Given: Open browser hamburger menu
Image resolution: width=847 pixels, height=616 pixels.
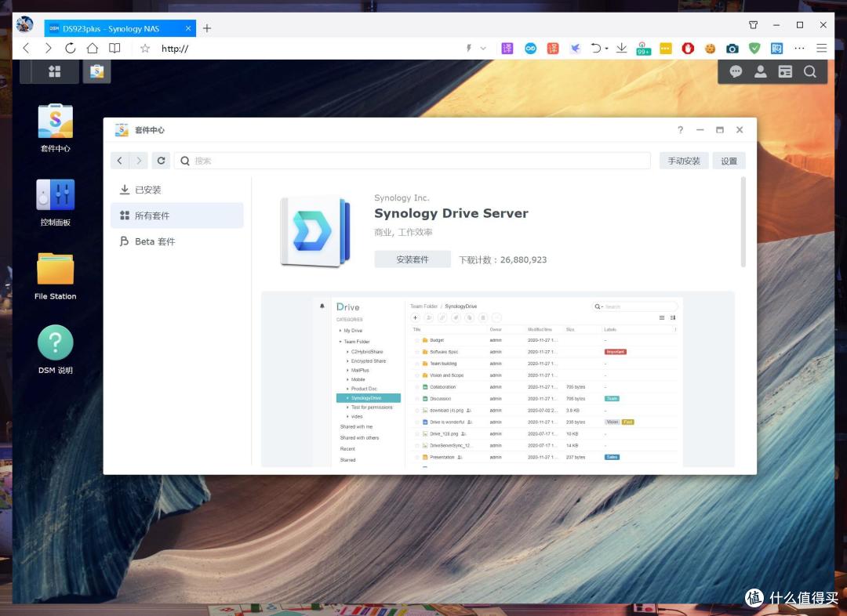Looking at the screenshot, I should 822,48.
